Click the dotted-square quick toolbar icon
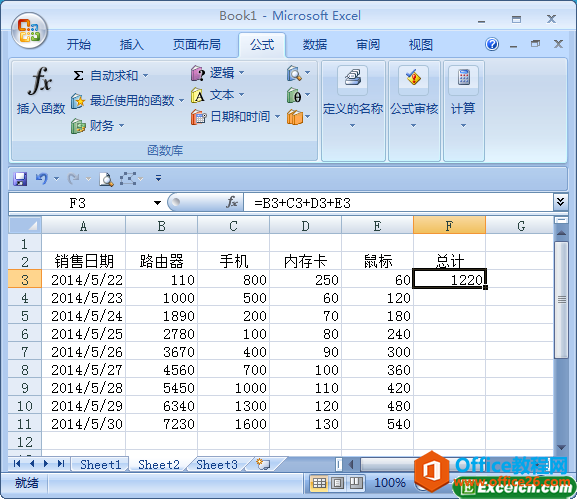577x499 pixels. [x=128, y=179]
